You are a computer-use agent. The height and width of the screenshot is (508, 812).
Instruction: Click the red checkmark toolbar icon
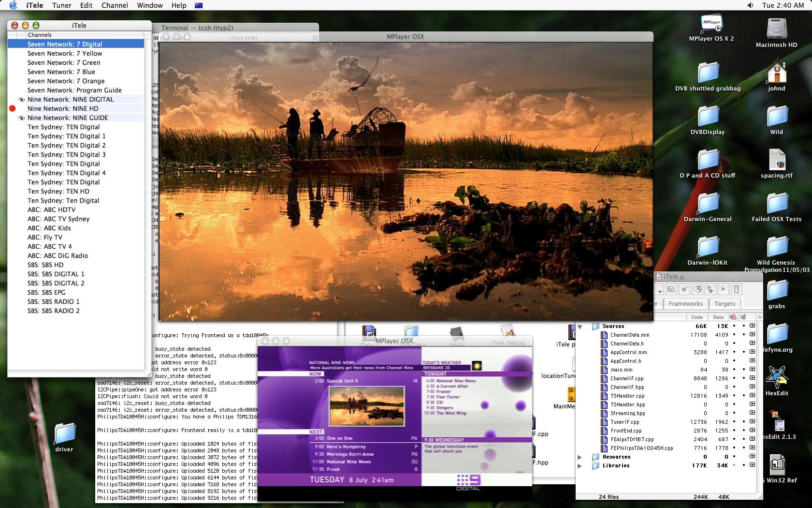point(684,290)
